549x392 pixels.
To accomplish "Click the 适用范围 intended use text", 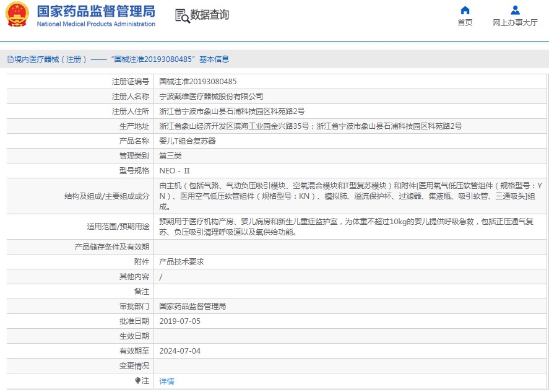I will pos(346,227).
